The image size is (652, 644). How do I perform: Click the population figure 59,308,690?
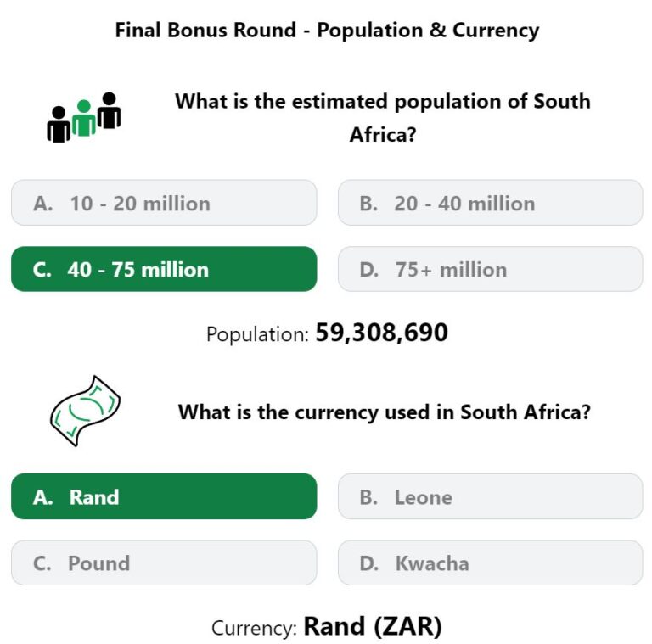coord(381,333)
